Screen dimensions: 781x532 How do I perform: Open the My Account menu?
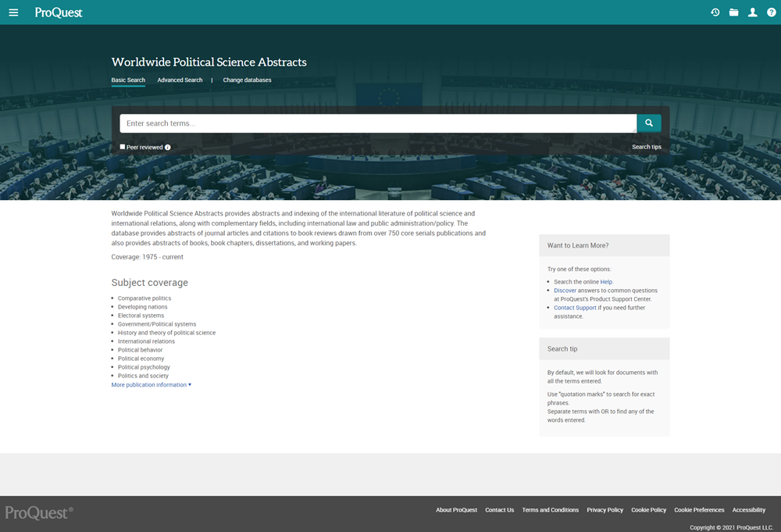point(752,12)
